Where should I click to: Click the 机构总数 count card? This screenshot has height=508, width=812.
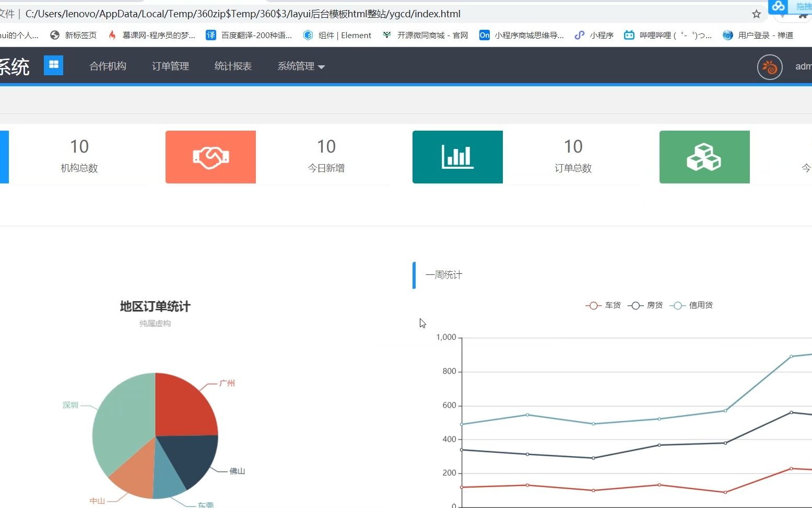(79, 157)
